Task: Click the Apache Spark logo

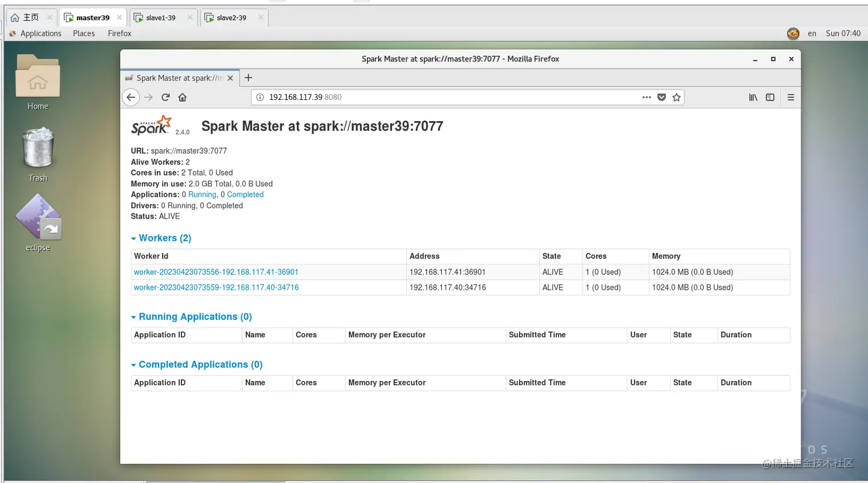Action: 151,126
